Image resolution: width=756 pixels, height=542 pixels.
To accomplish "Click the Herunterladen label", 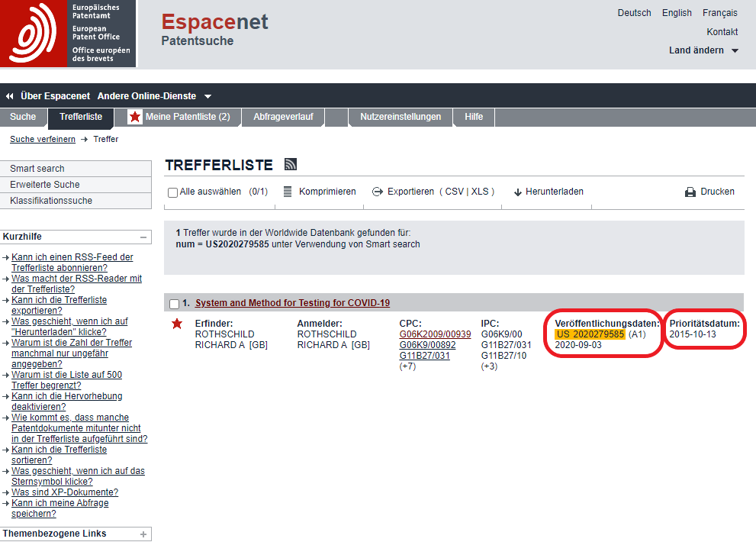I will (555, 192).
